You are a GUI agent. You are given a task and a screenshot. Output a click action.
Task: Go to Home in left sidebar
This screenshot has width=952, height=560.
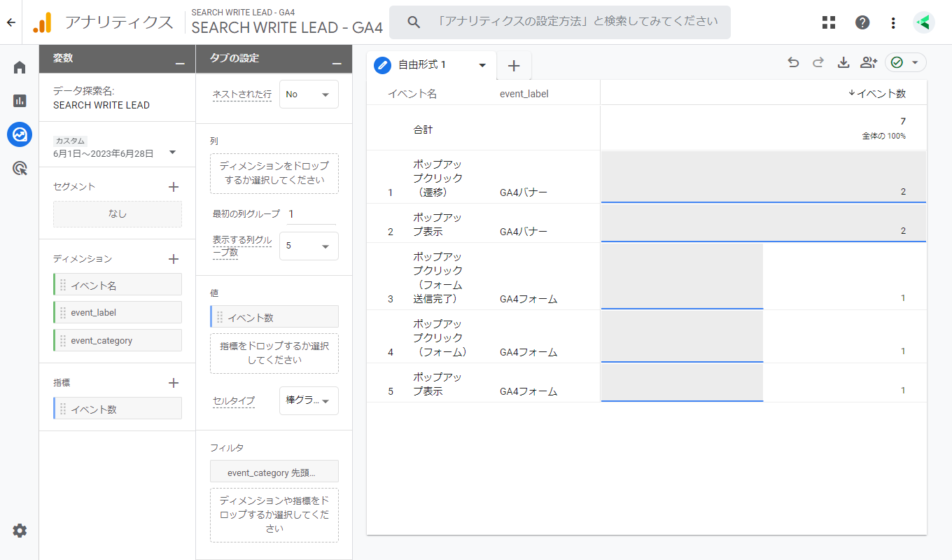20,67
